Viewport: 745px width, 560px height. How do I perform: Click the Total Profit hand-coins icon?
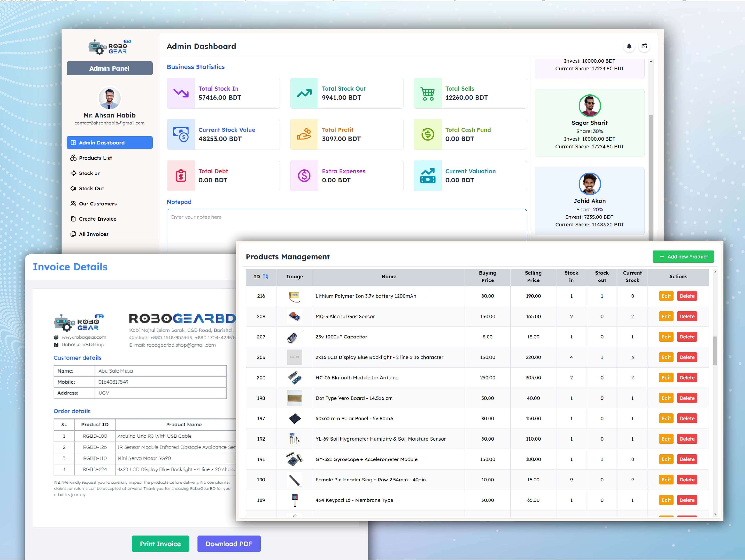point(304,134)
